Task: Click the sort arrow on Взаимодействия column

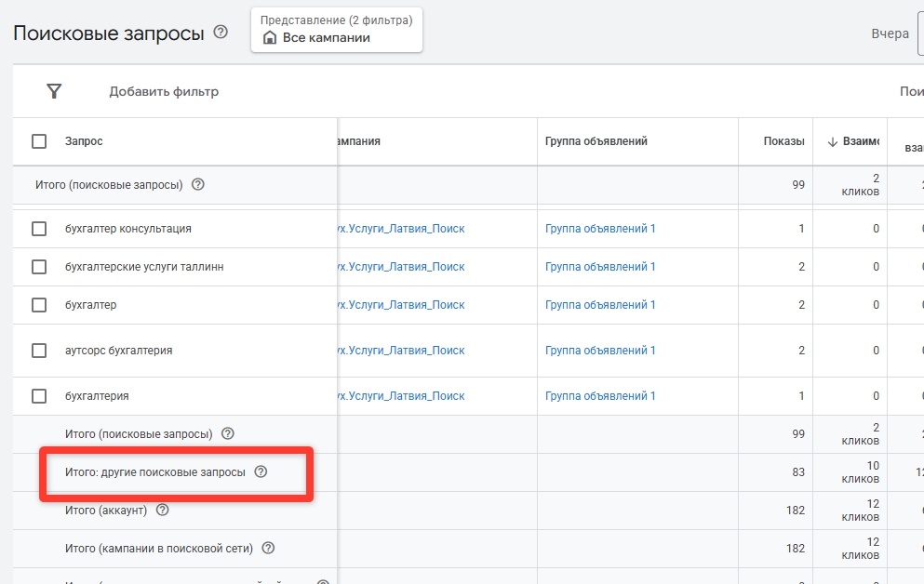Action: coord(833,141)
